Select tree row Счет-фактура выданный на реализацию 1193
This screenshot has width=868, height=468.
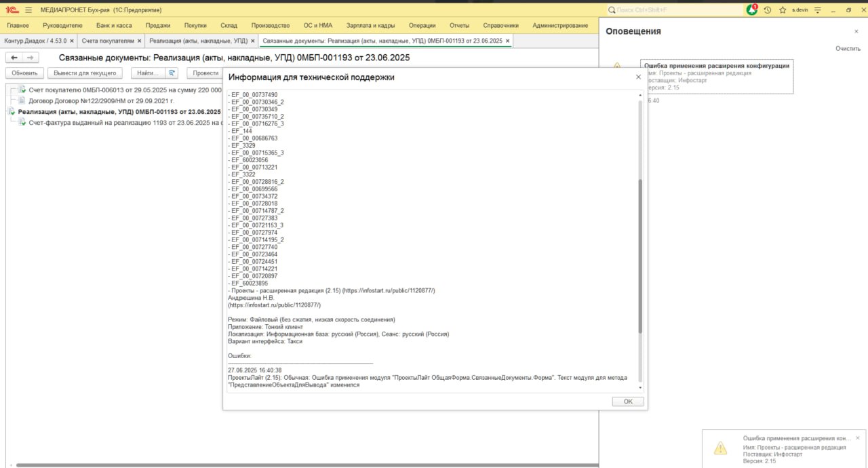coord(125,122)
